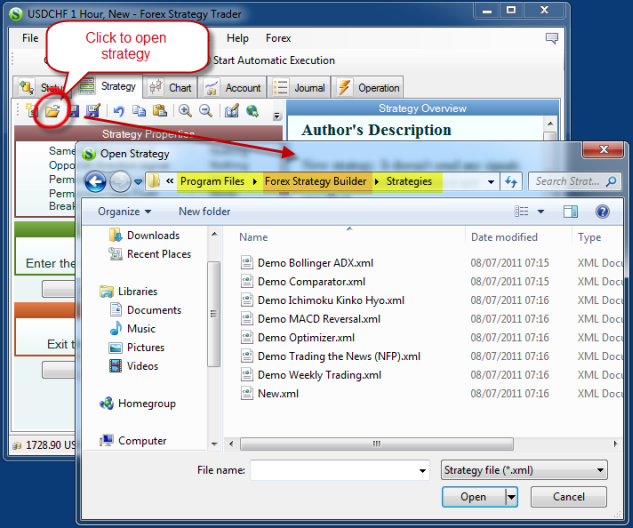Select Music library
This screenshot has height=528, width=633.
(132, 329)
